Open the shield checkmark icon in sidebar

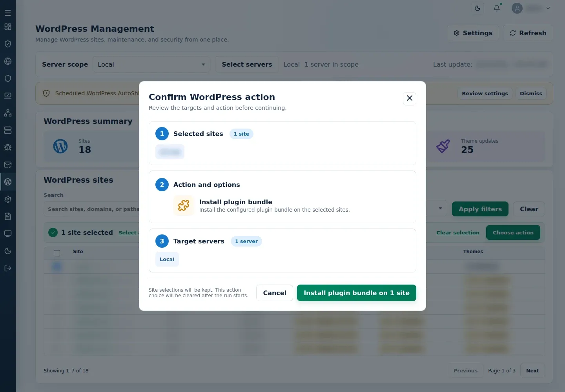click(8, 44)
